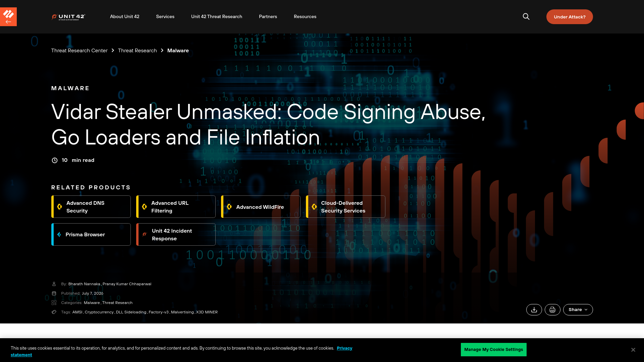Expand the Share dropdown
Screen dimensions: 644x362
tap(578, 310)
